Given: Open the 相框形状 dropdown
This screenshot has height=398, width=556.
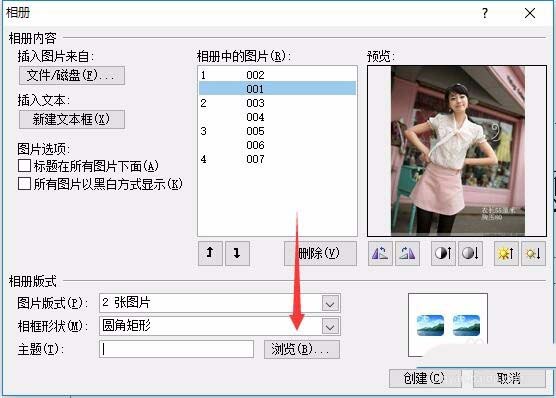Looking at the screenshot, I should 330,327.
